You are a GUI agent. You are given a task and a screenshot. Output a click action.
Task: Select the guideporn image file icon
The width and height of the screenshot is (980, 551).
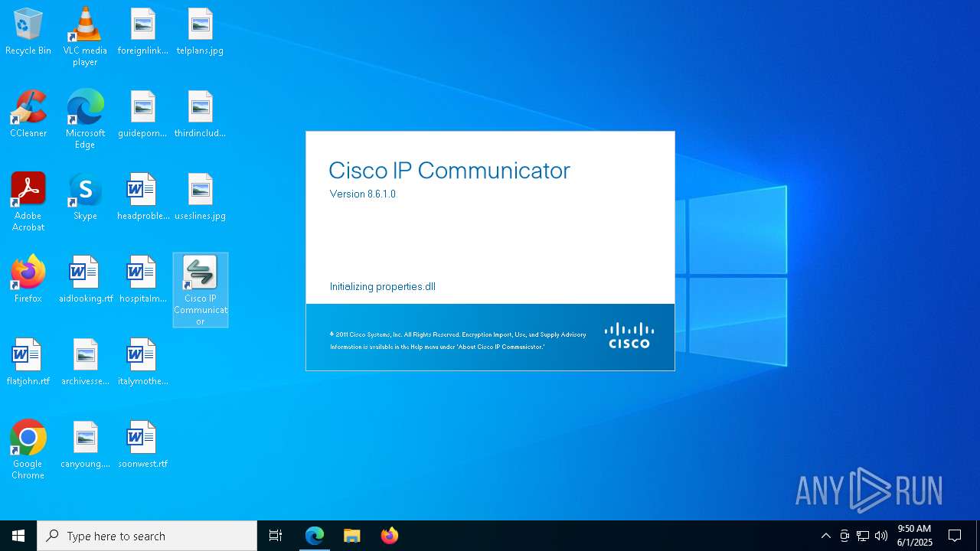pos(142,115)
